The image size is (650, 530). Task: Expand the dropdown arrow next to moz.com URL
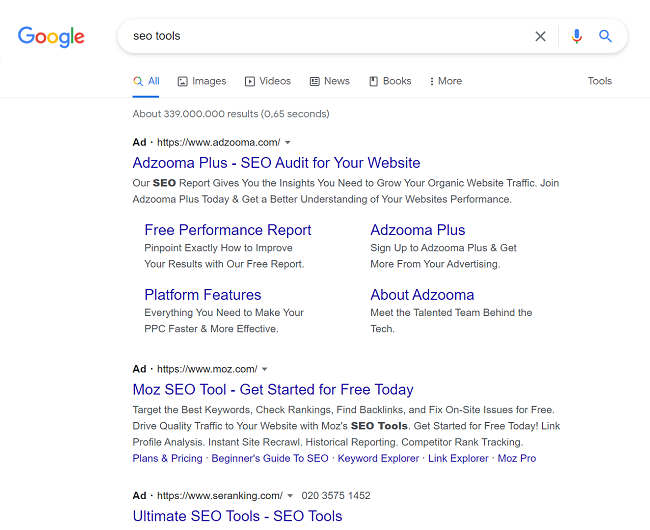[x=265, y=369]
